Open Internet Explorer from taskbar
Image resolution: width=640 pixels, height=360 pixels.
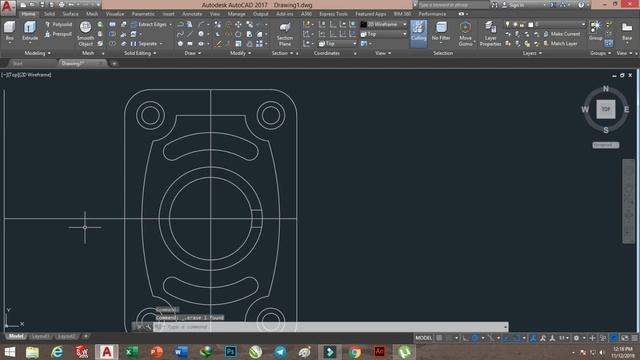tap(57, 352)
